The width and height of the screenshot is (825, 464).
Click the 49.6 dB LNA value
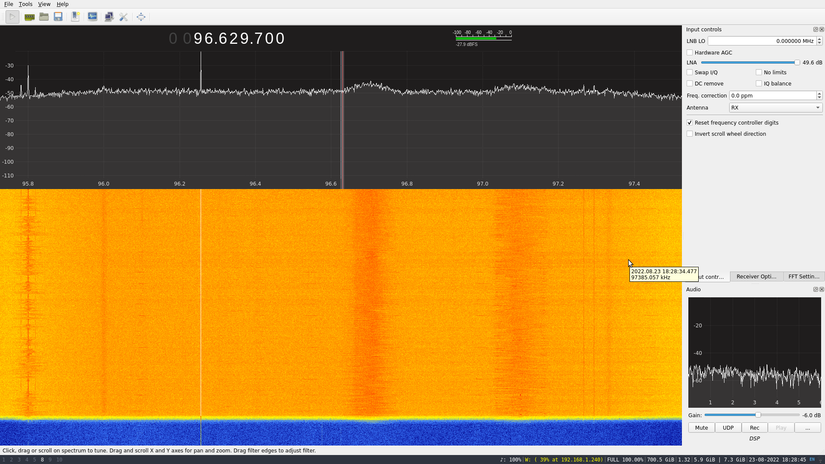(812, 63)
